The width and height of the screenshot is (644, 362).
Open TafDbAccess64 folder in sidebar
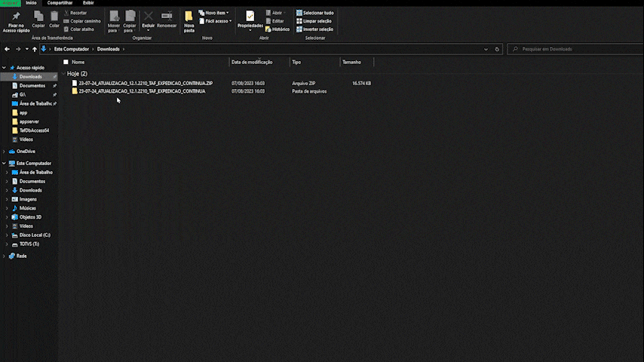(34, 130)
